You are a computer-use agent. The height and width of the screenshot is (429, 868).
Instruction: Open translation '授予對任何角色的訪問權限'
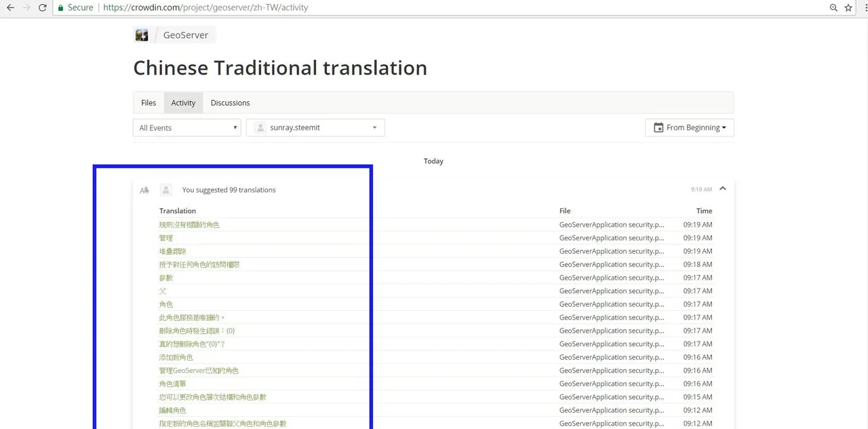click(199, 265)
